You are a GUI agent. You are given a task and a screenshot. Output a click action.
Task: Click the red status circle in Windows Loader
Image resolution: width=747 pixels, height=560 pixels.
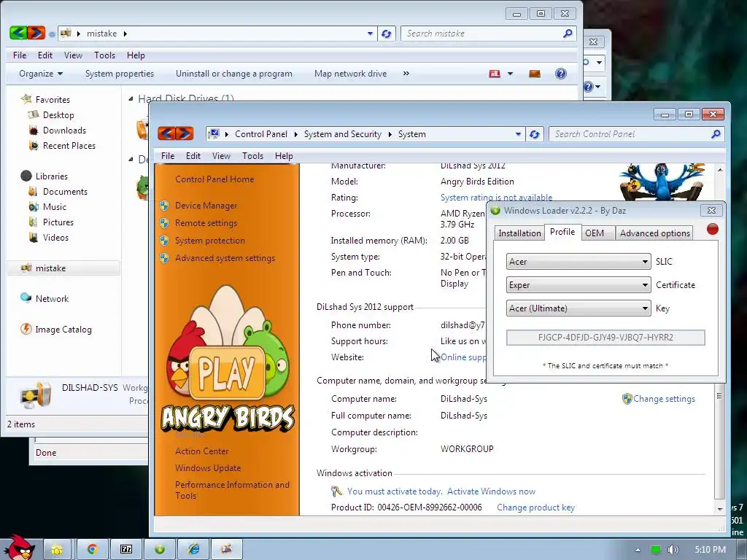[x=712, y=229]
